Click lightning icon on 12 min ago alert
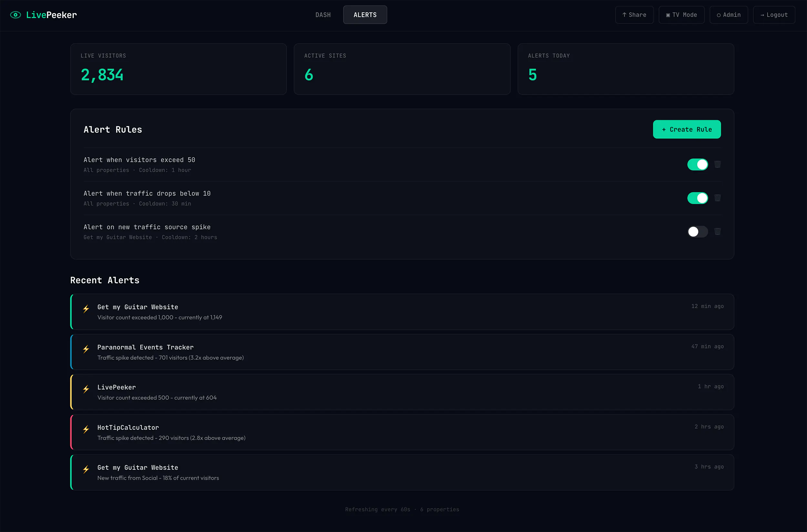This screenshot has height=532, width=807. click(86, 308)
